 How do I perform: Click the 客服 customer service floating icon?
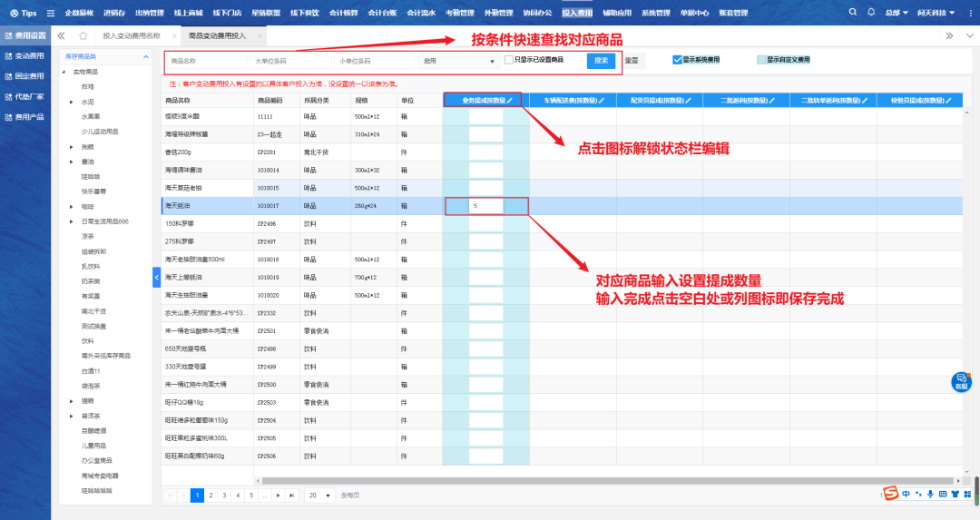click(x=960, y=382)
